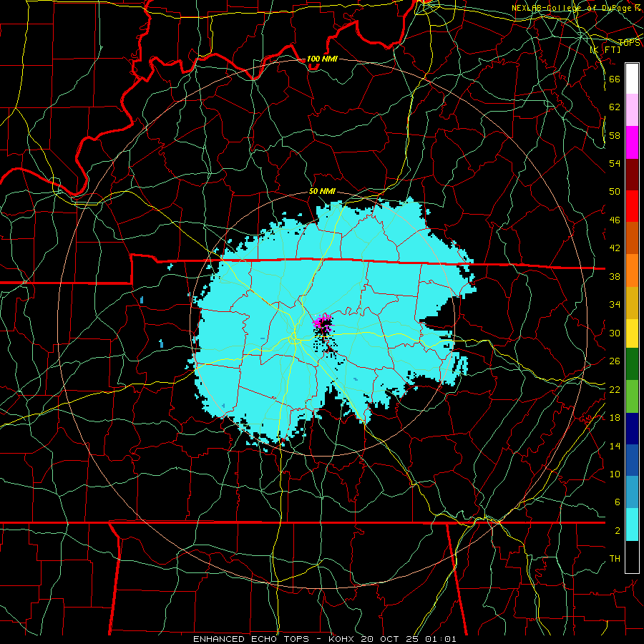
Task: Click the 'TH' legend label
Action: point(615,559)
